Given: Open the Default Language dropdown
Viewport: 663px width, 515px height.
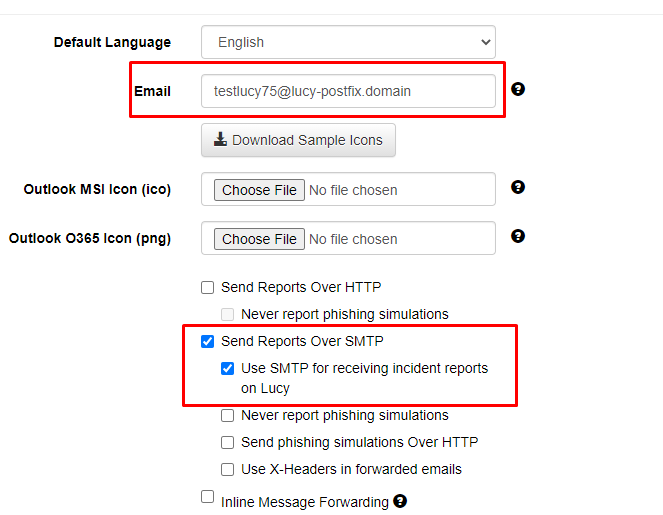Looking at the screenshot, I should click(348, 42).
